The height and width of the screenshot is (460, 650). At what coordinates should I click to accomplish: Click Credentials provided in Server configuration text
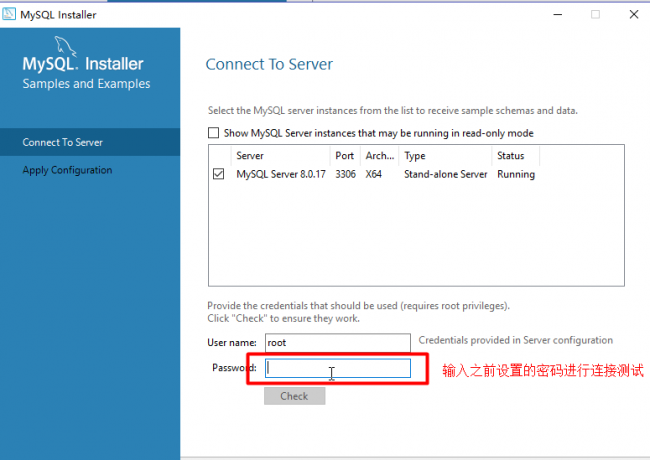(516, 340)
